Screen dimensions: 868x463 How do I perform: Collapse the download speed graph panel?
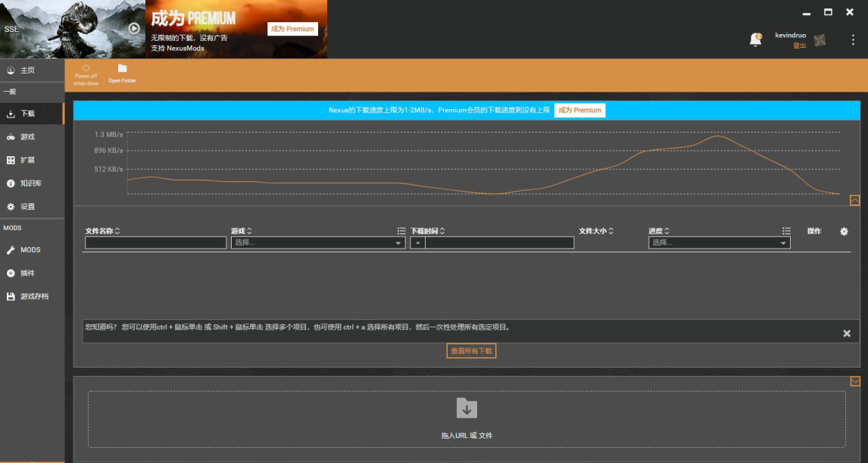[854, 200]
